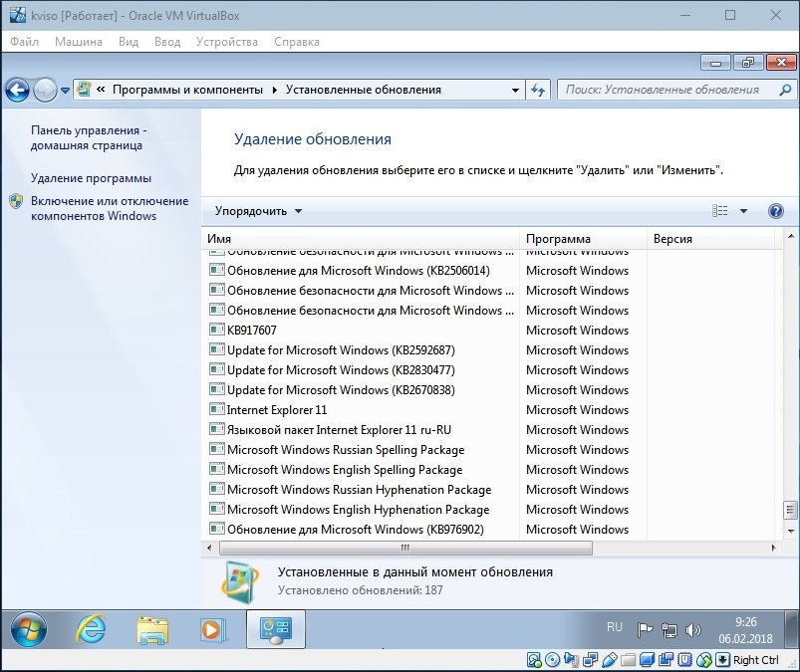Refresh the installed updates list

[538, 91]
